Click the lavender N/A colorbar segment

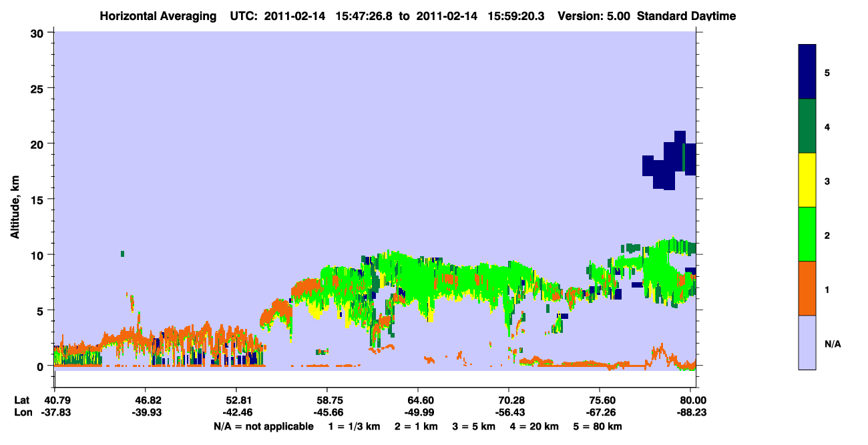(807, 342)
